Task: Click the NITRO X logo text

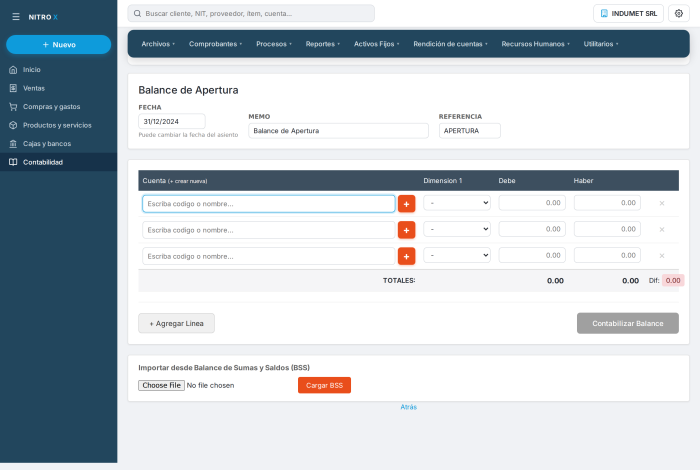Action: coord(43,17)
